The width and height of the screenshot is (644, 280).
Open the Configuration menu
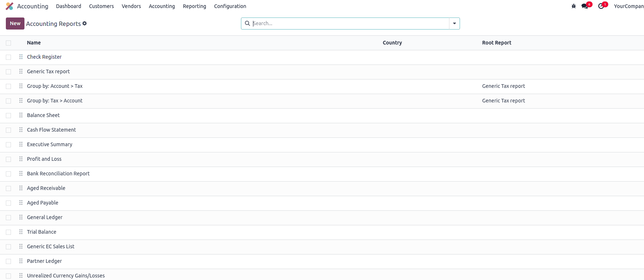tap(230, 6)
